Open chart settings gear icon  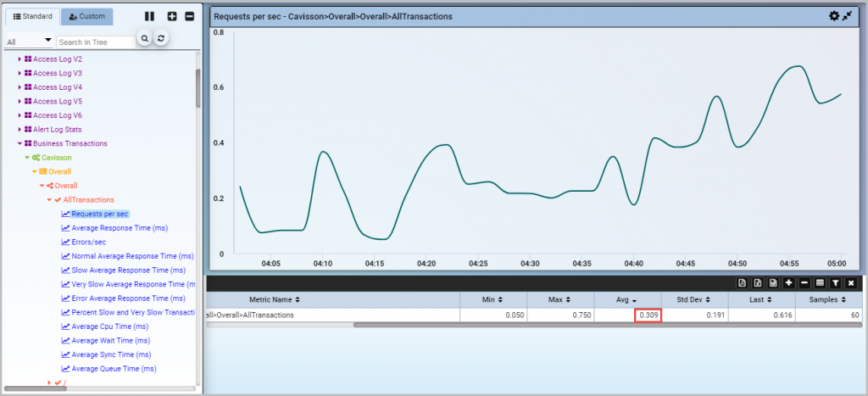(x=834, y=16)
